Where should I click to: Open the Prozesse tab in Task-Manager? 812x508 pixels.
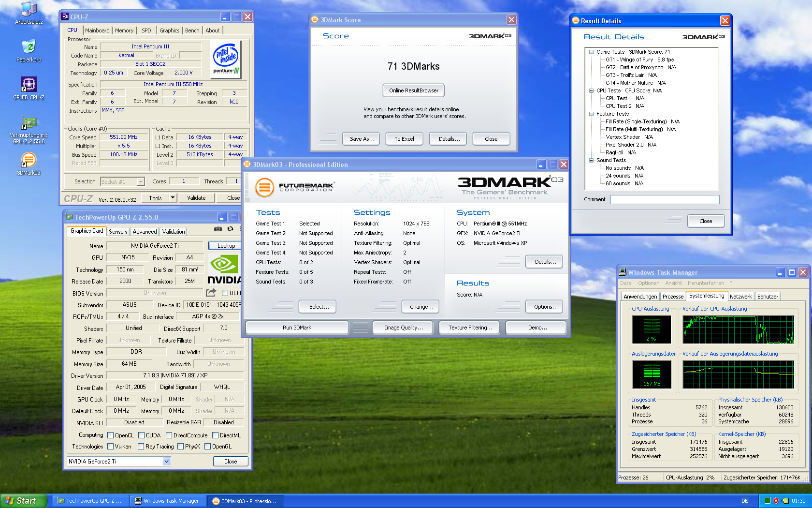pos(673,297)
